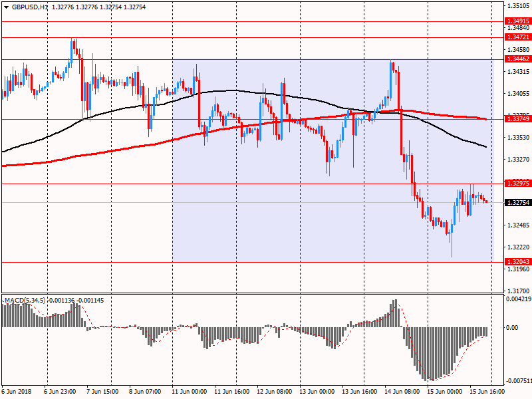This screenshot has width=532, height=399.
Task: Click the 1.35105 price scale value
Action: point(517,6)
